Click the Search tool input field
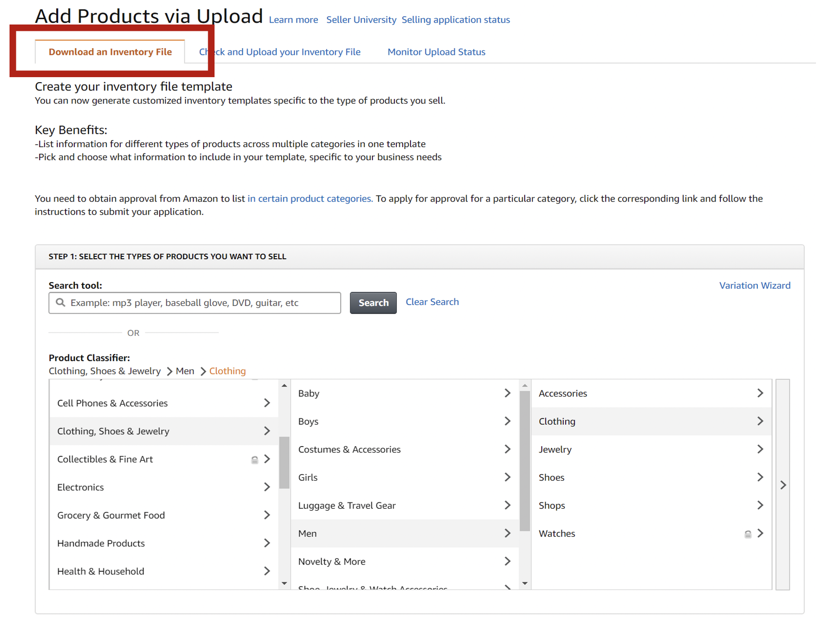Image resolution: width=840 pixels, height=619 pixels. click(195, 303)
